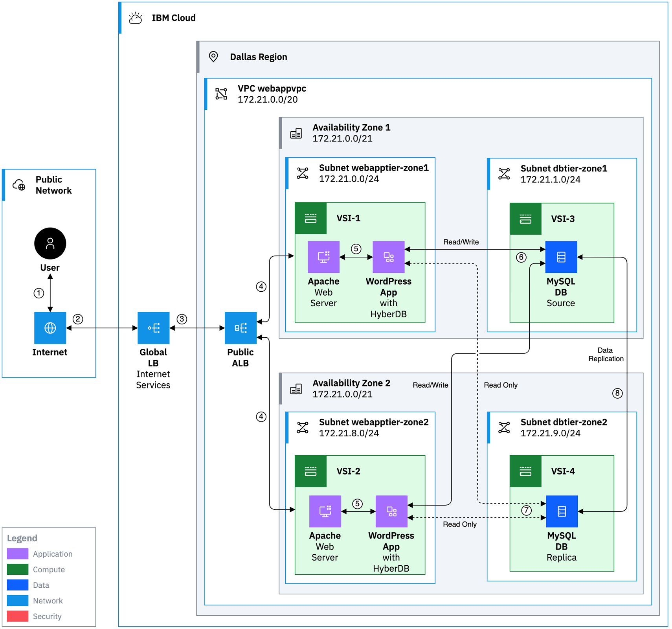Click the light blue Network legend swatch

point(18,601)
